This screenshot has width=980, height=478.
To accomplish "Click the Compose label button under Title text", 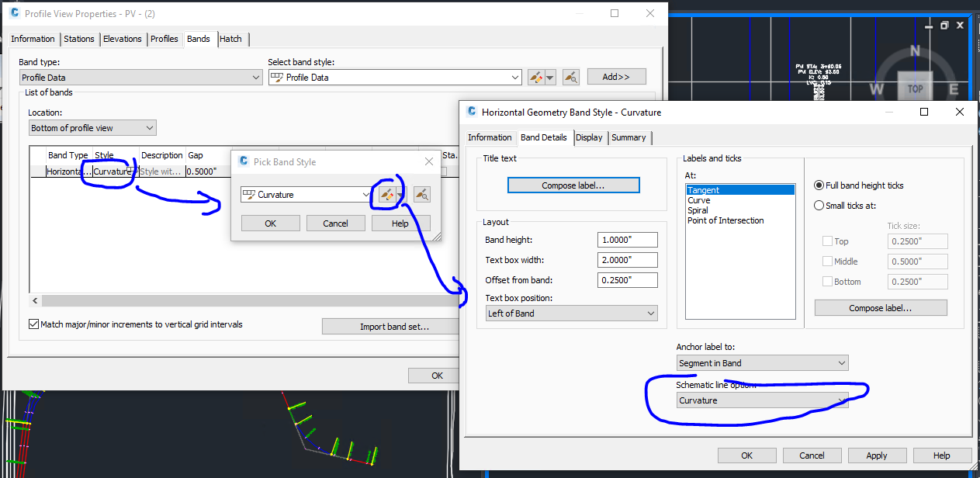I will coord(573,185).
